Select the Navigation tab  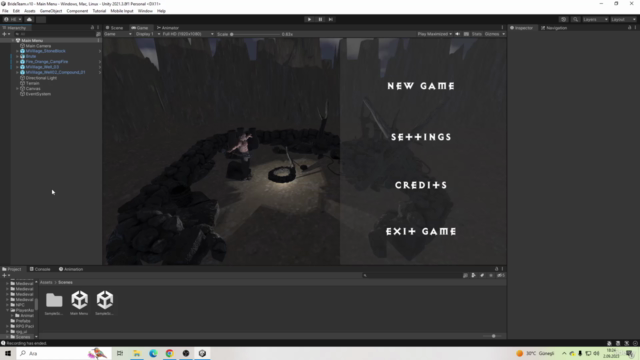click(554, 28)
